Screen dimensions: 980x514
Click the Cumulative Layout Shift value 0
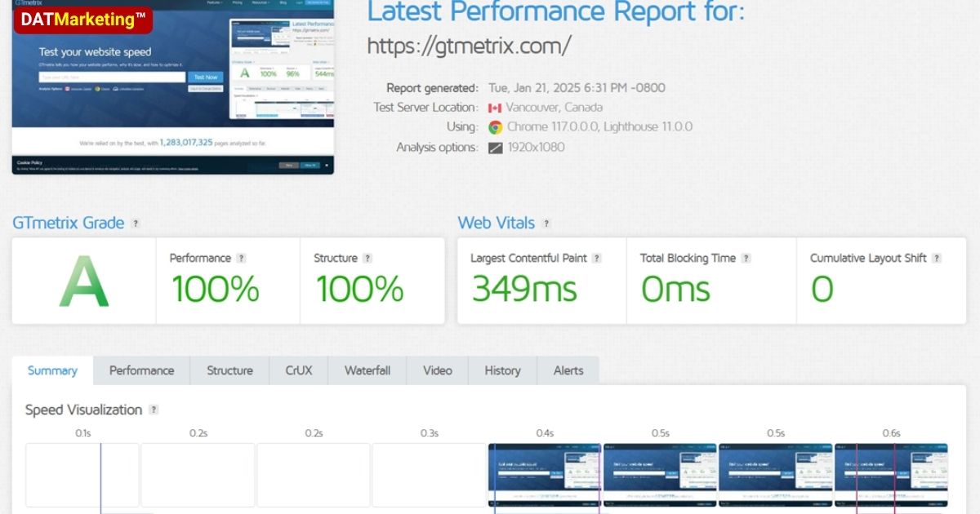click(x=822, y=290)
